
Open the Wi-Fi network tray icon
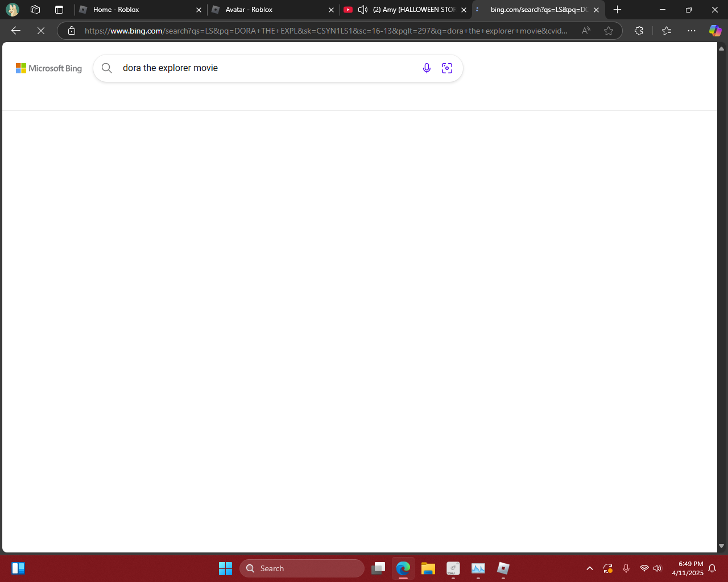click(x=644, y=568)
